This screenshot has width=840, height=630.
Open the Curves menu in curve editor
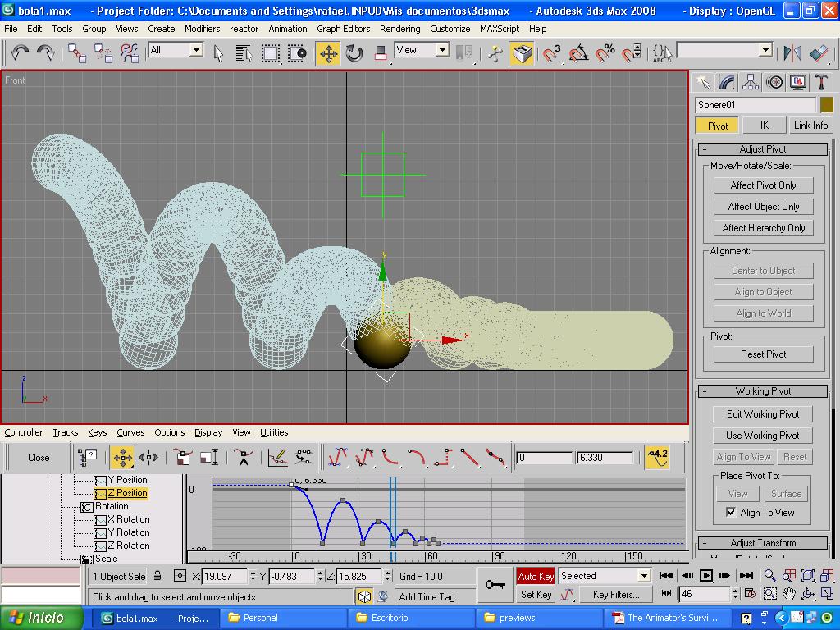tap(130, 432)
